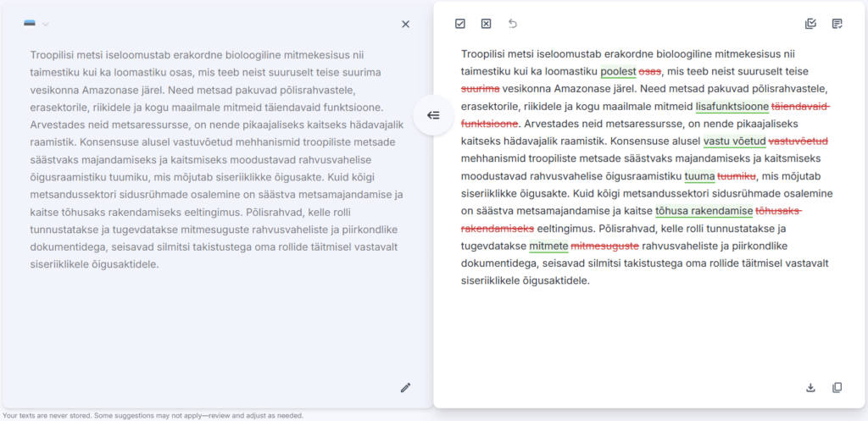Select the Estonian flag icon
Image resolution: width=868 pixels, height=421 pixels.
[x=31, y=24]
